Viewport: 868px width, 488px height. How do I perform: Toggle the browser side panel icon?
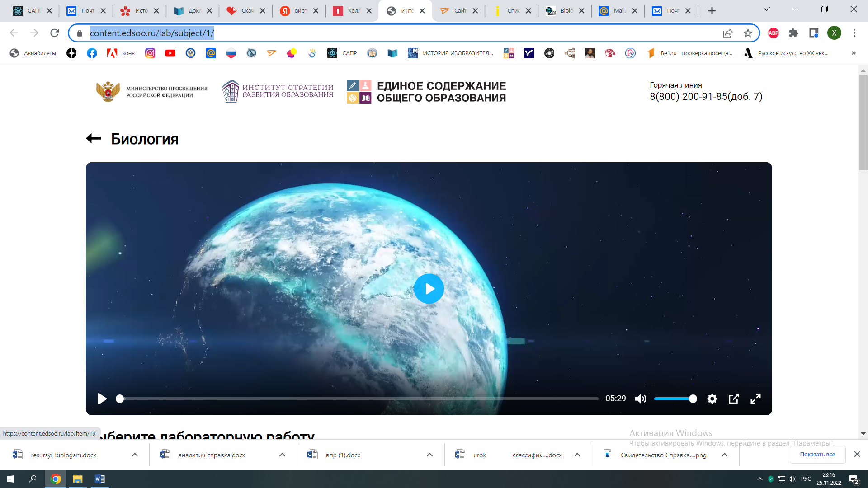tap(814, 33)
